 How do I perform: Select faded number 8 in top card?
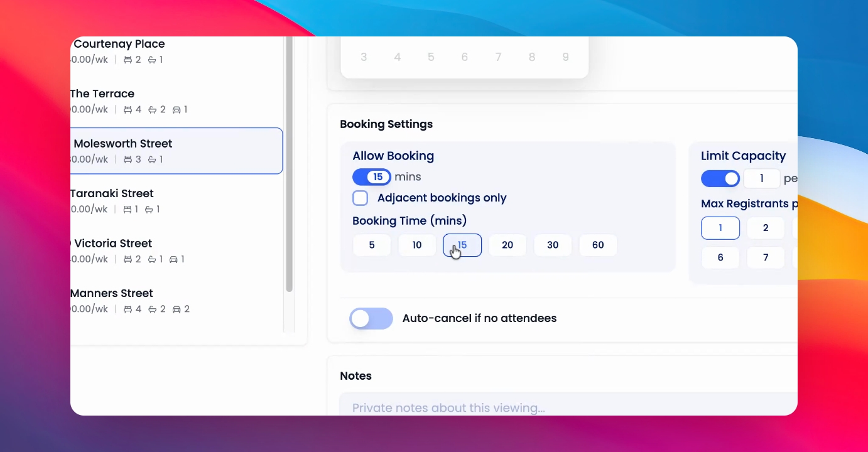[x=532, y=57]
